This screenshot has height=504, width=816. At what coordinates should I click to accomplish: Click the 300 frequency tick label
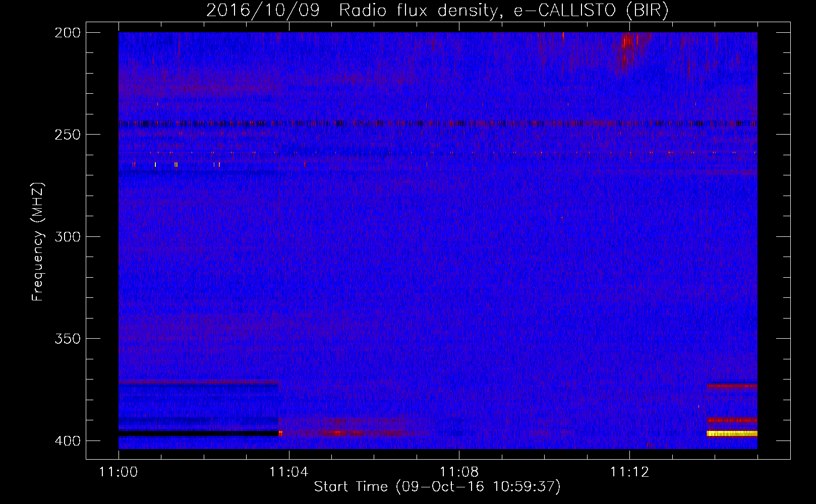[68, 236]
